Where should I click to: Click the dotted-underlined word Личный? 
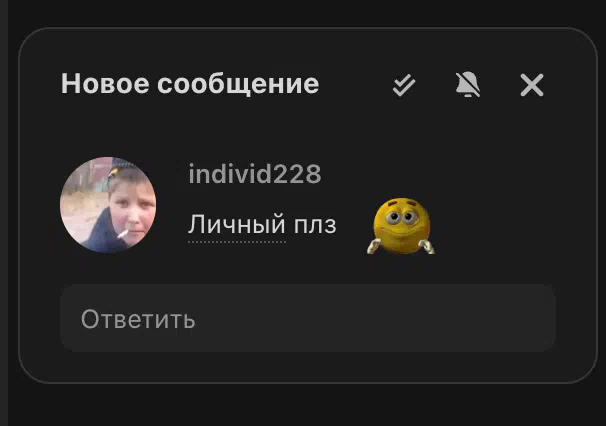237,225
